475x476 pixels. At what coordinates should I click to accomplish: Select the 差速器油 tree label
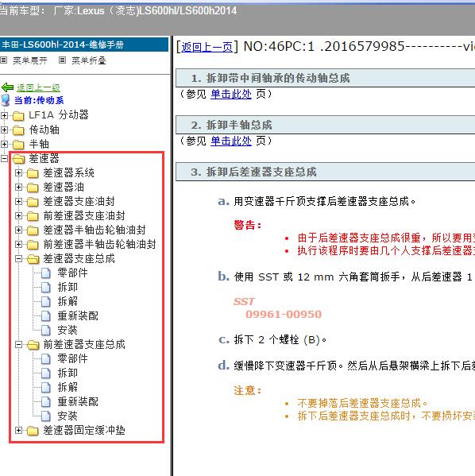[x=64, y=188]
